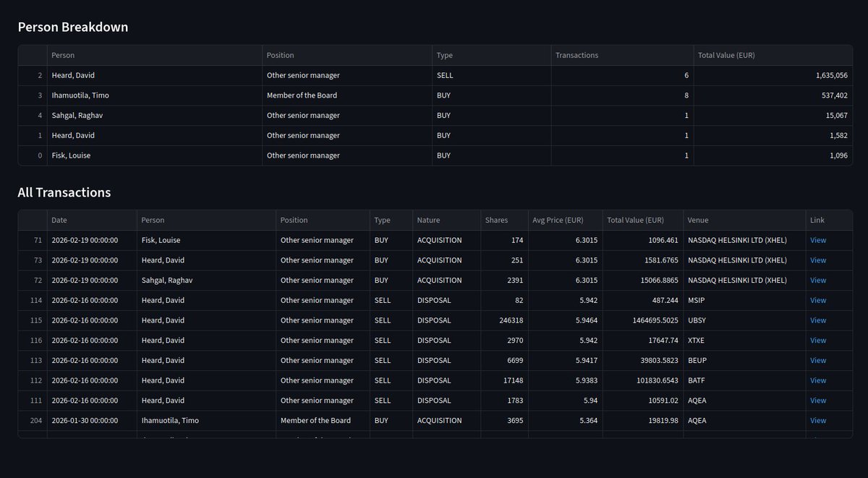Select Ihamuotila, Timo in Person Breakdown
Image resolution: width=868 pixels, height=478 pixels.
tap(155, 95)
